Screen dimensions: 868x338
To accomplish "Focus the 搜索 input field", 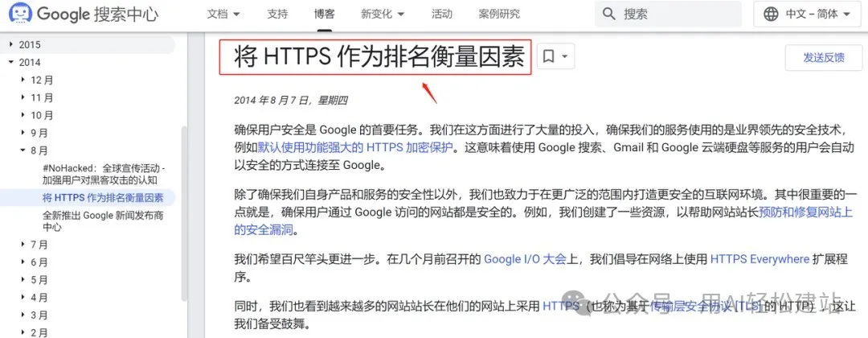I will coord(668,14).
